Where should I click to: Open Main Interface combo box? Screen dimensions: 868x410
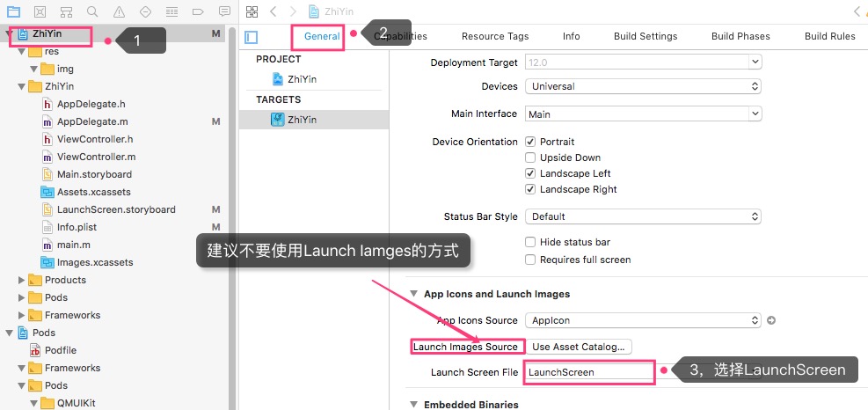643,114
